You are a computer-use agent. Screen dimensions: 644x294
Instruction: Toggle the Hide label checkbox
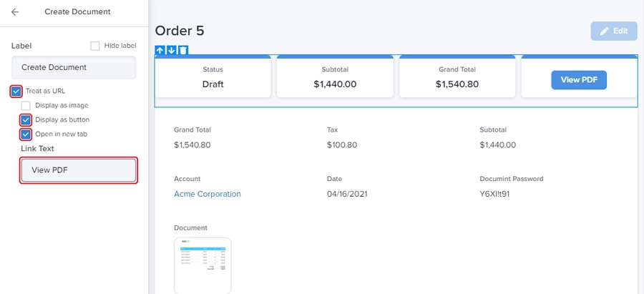point(95,46)
